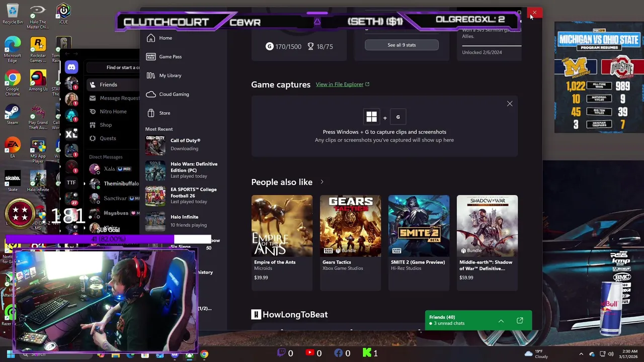The height and width of the screenshot is (362, 644).
Task: Open Middle-earth: Shadow of War card
Action: click(487, 242)
